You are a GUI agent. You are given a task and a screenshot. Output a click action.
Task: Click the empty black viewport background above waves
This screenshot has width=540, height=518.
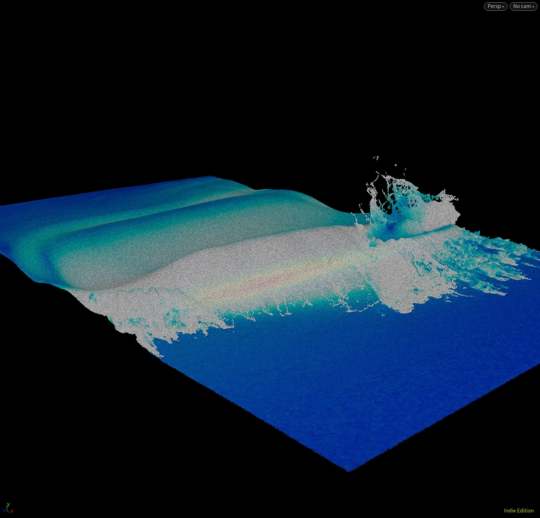point(241,86)
